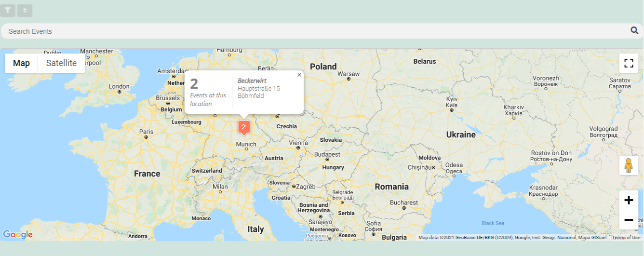The image size is (644, 256).
Task: Click the London city label
Action: coord(119,87)
